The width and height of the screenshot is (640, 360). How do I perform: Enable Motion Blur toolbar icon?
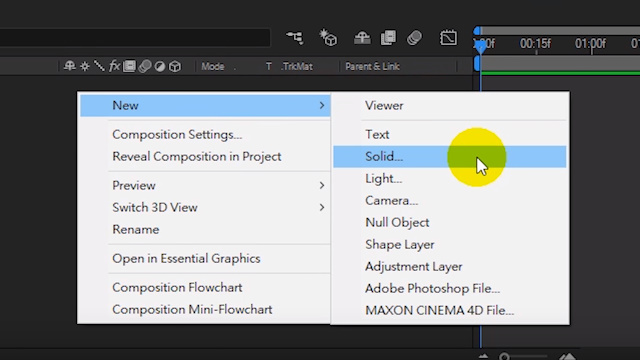[x=415, y=38]
